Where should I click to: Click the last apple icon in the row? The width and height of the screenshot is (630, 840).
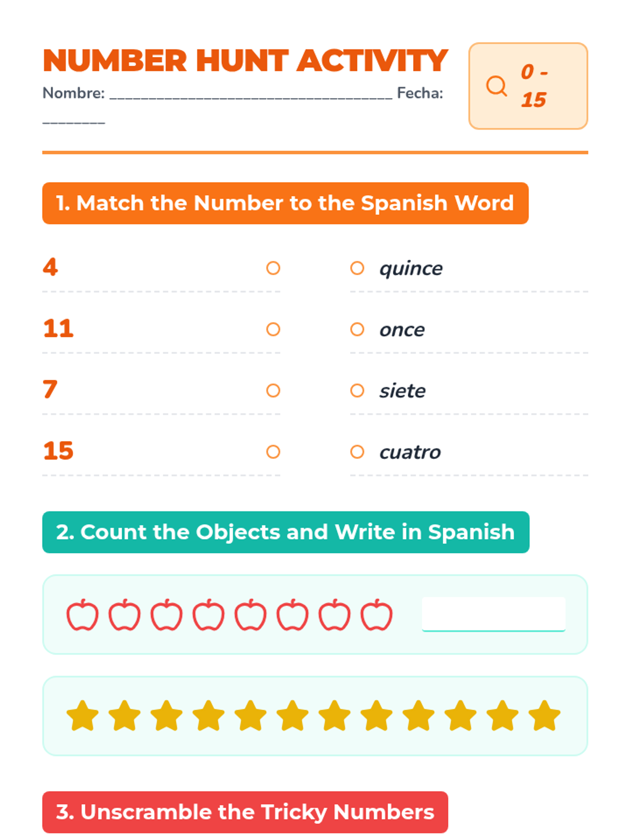[376, 614]
